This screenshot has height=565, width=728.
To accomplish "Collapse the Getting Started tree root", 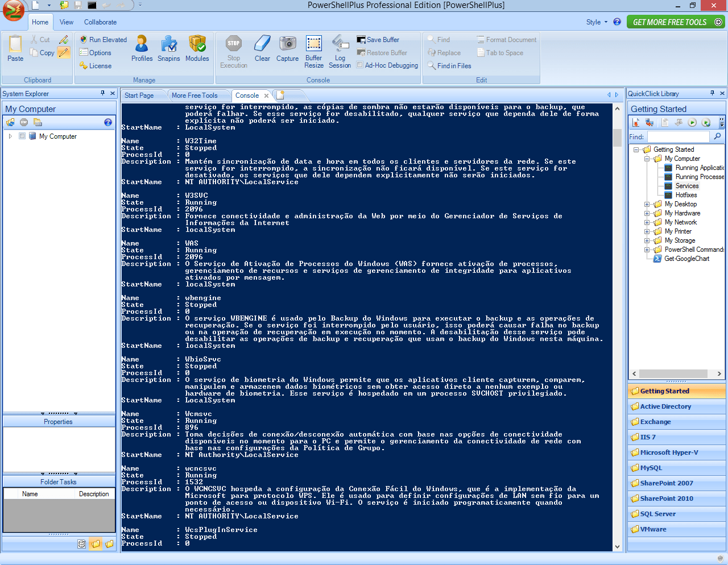I will tap(636, 149).
